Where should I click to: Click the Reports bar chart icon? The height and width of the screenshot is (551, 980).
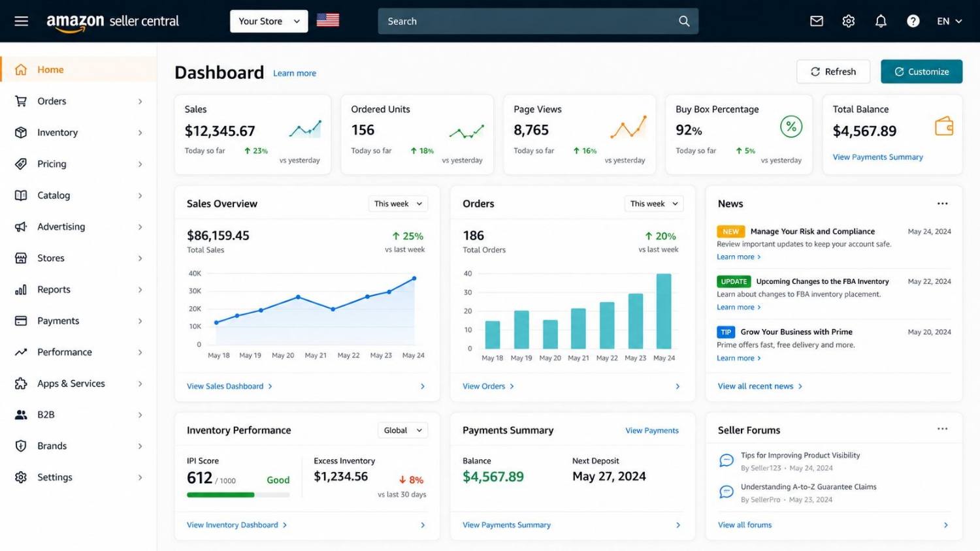21,289
